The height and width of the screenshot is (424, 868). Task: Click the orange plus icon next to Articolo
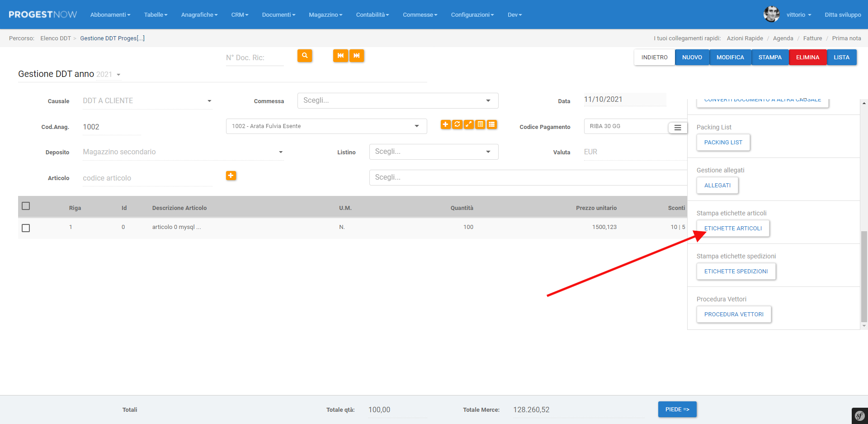[x=231, y=176]
